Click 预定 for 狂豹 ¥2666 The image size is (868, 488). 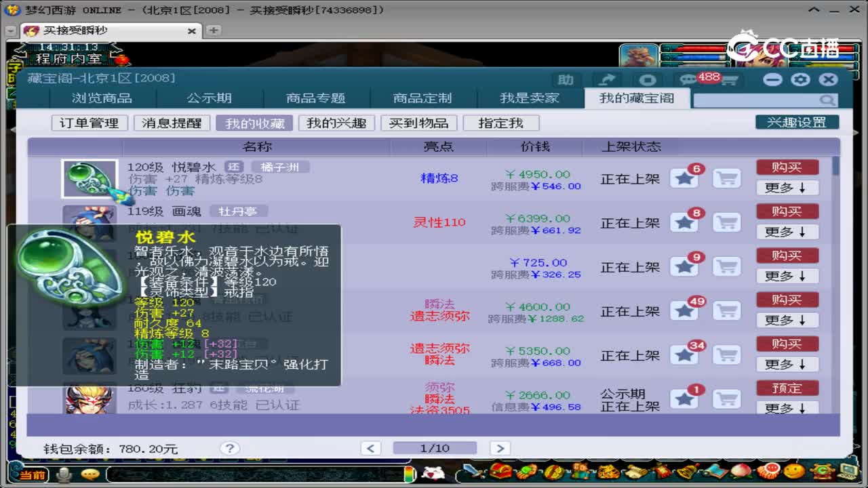(x=787, y=388)
